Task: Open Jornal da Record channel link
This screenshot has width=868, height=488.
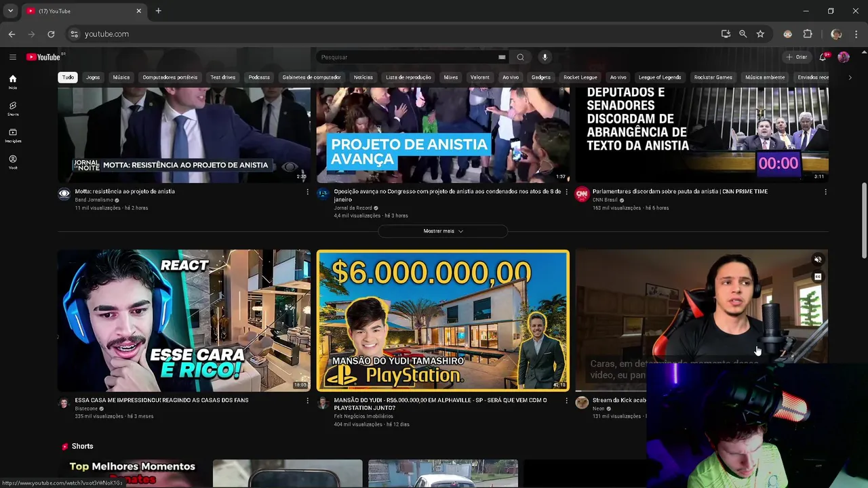Action: click(x=353, y=208)
